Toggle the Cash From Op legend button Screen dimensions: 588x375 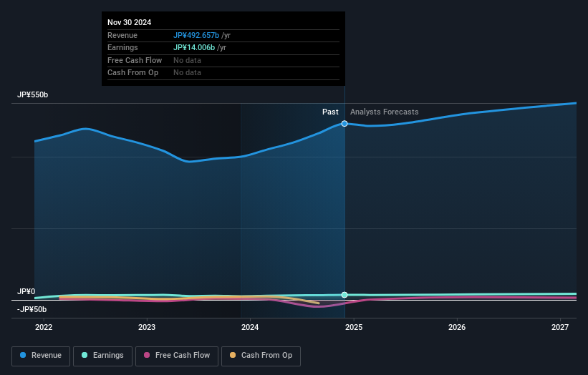(261, 356)
